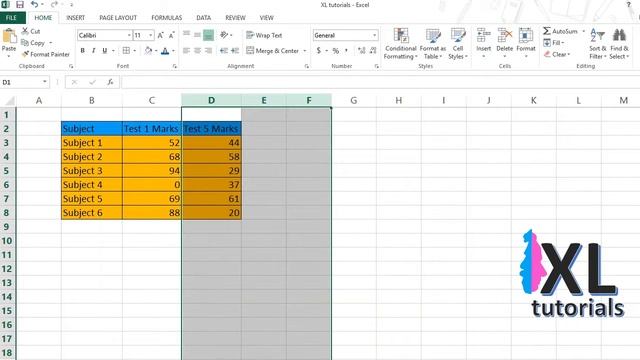Open the font name Calibri dropdown
The image size is (640, 360).
click(129, 36)
